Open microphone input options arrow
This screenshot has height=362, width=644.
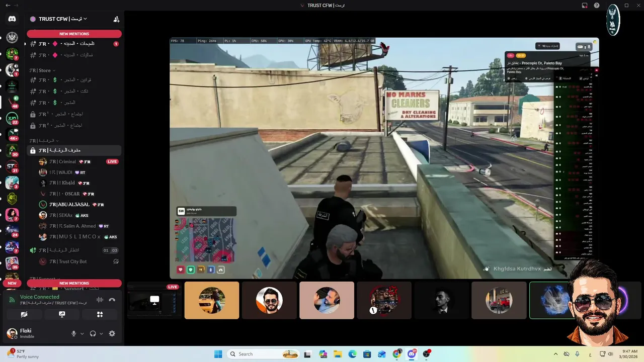(82, 333)
